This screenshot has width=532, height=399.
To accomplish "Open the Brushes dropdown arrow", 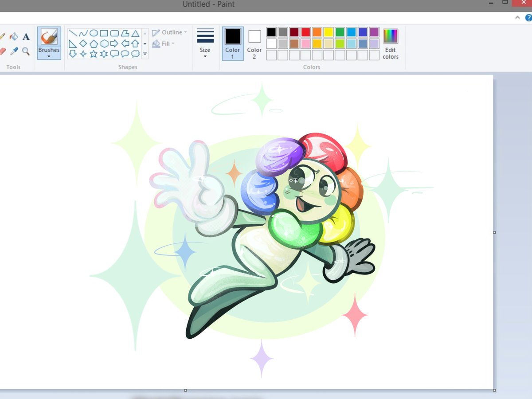I will point(49,56).
